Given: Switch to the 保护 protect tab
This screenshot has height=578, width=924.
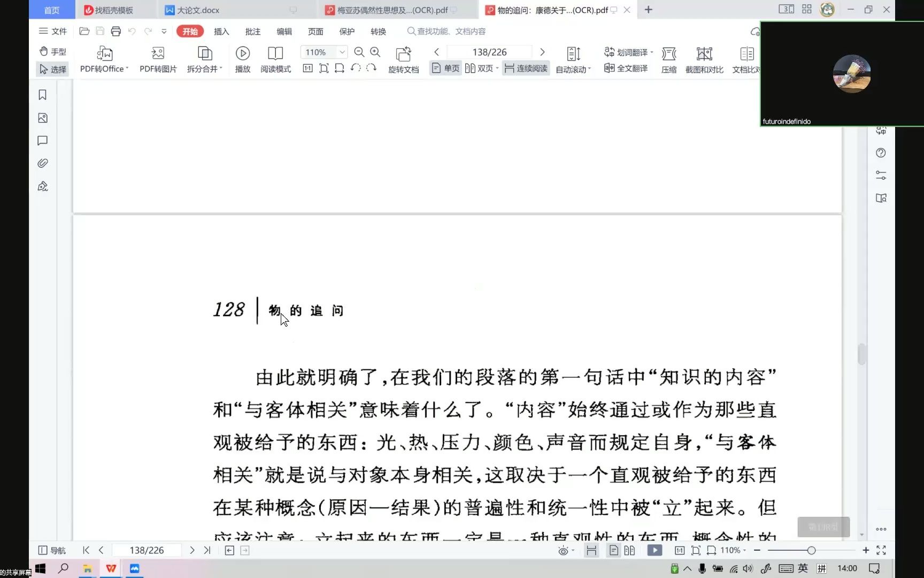Looking at the screenshot, I should [x=346, y=32].
